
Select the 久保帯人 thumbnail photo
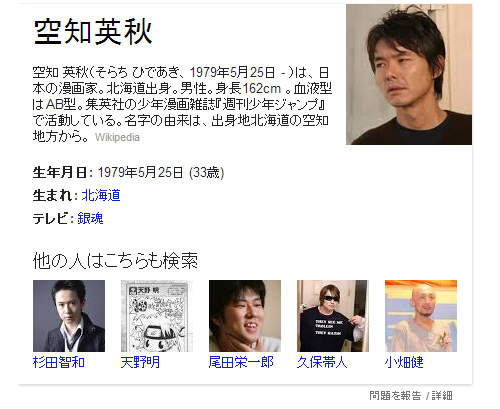333,316
